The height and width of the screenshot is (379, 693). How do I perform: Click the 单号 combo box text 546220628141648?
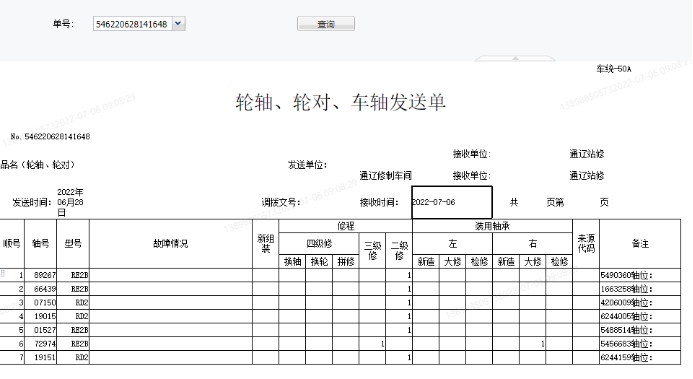click(132, 24)
